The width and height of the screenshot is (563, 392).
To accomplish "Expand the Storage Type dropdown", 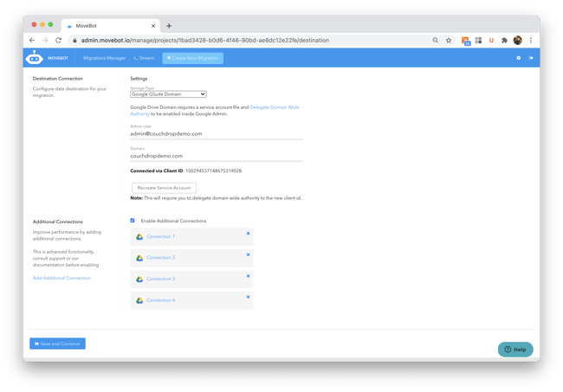I will [x=168, y=93].
